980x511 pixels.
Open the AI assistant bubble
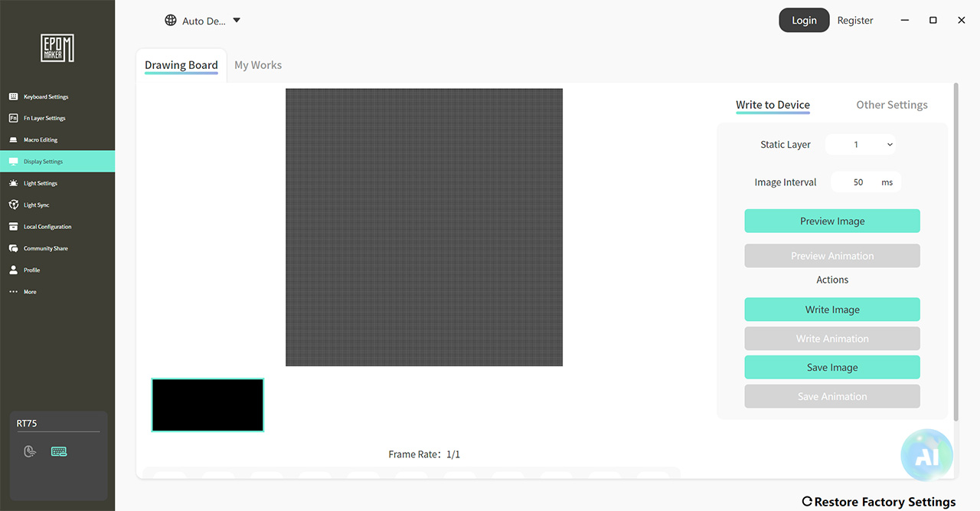click(926, 455)
